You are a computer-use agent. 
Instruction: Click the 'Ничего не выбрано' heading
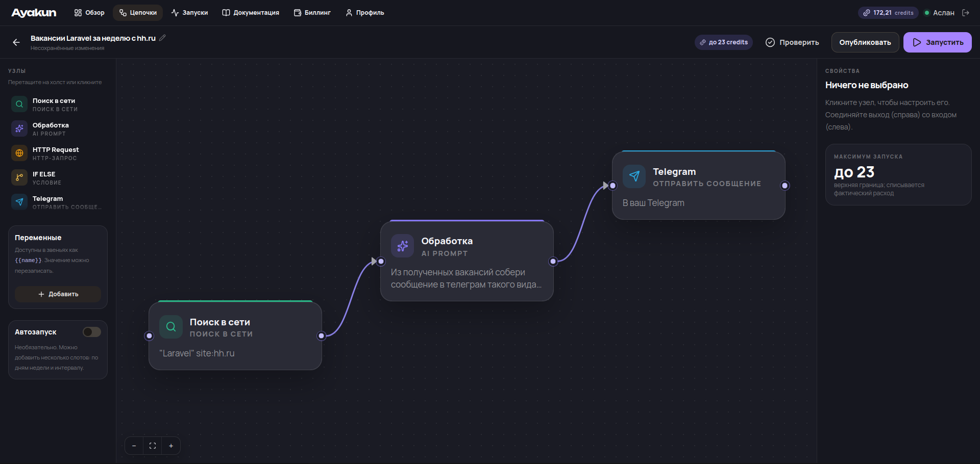tap(867, 85)
